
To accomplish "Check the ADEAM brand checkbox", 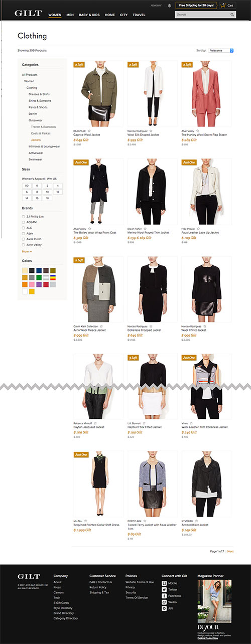I will coord(24,222).
